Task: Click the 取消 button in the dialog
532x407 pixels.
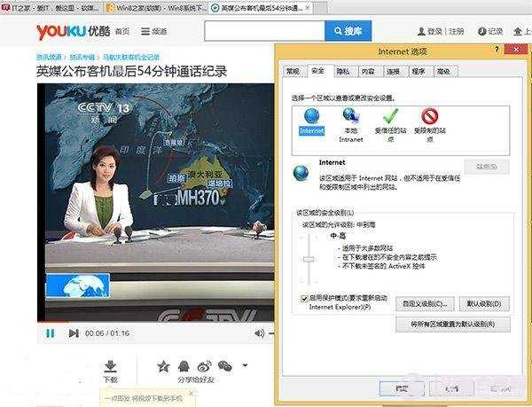Action: [x=451, y=388]
